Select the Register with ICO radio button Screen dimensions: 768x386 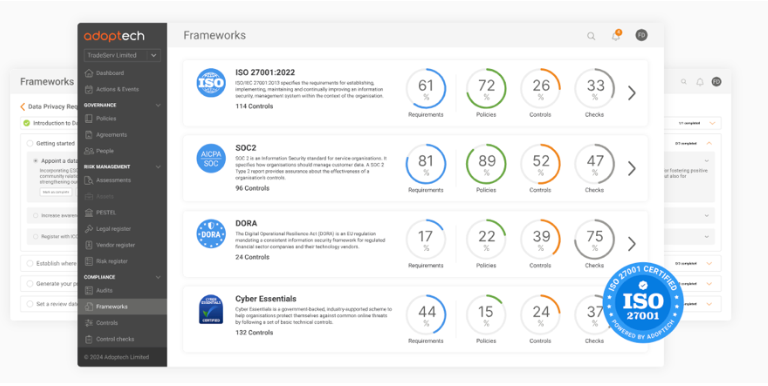[36, 237]
